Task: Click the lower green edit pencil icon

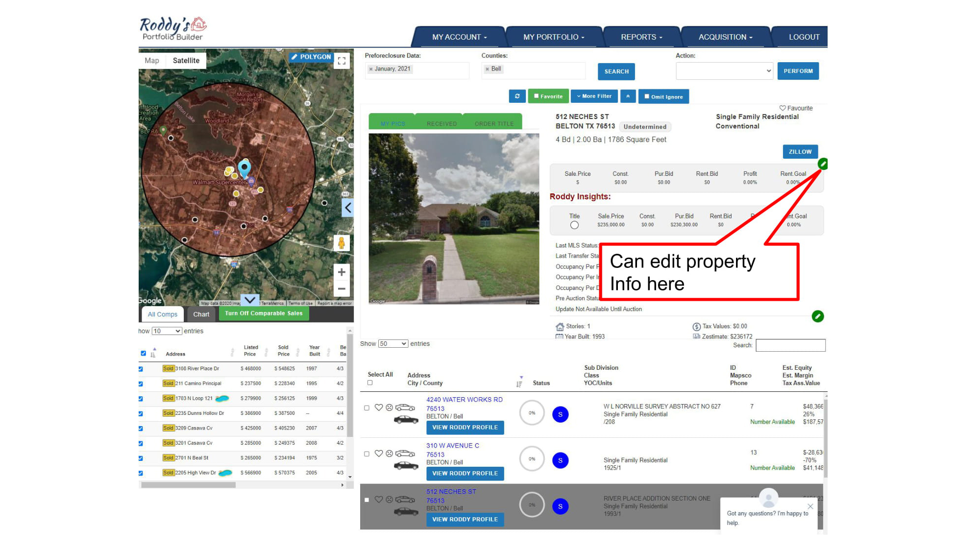Action: coord(818,316)
